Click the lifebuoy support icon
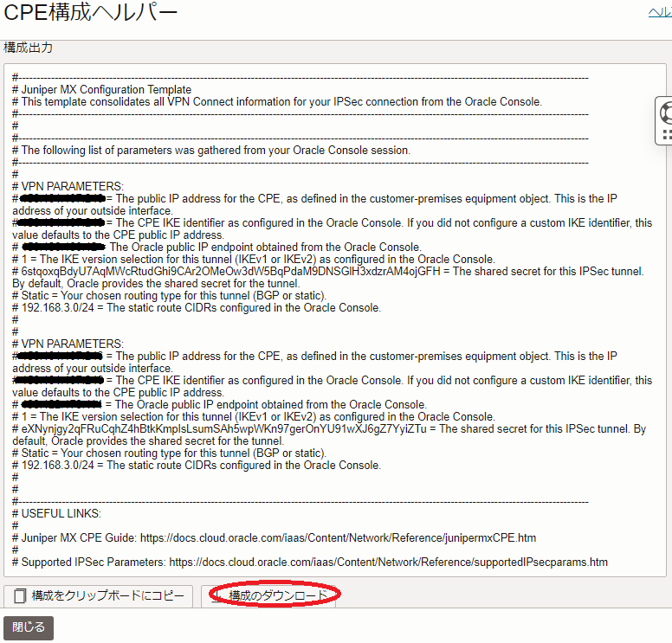The width and height of the screenshot is (672, 643). [665, 113]
